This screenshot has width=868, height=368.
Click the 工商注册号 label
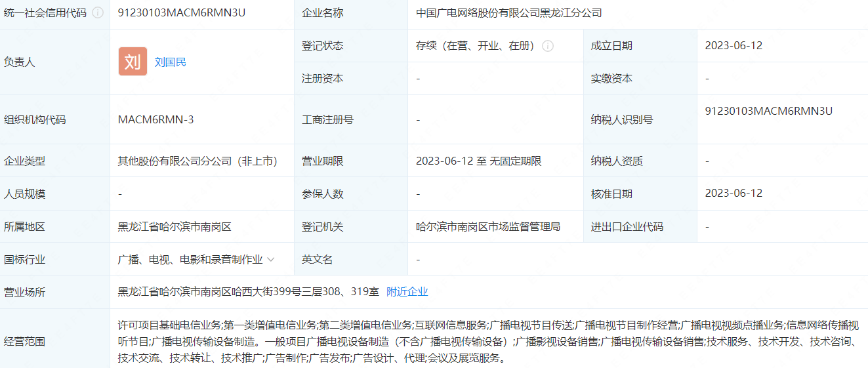327,120
